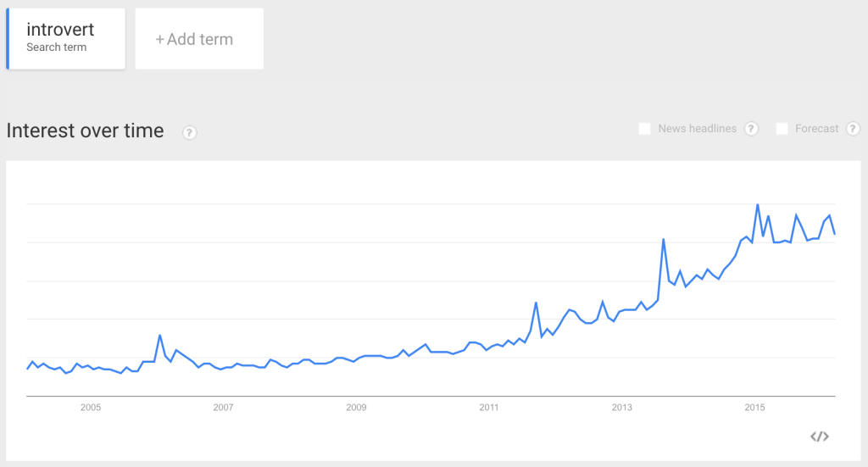Select the "introvert" search term box
This screenshot has width=868, height=467.
[x=66, y=38]
